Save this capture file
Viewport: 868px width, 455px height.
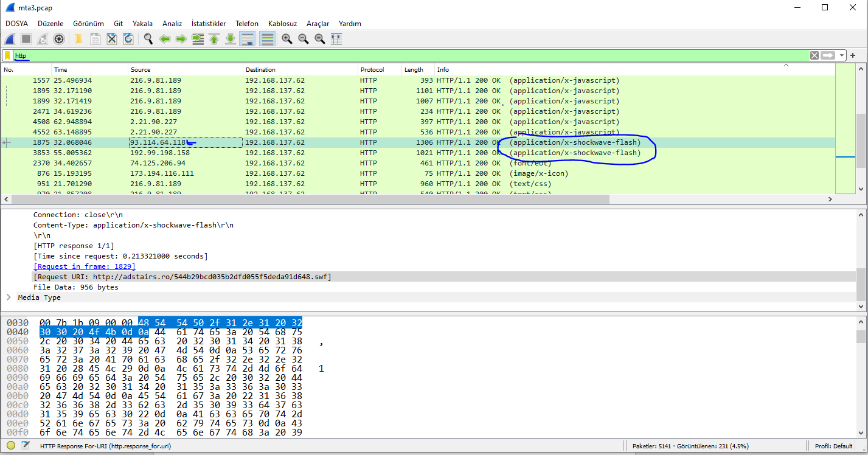point(95,39)
